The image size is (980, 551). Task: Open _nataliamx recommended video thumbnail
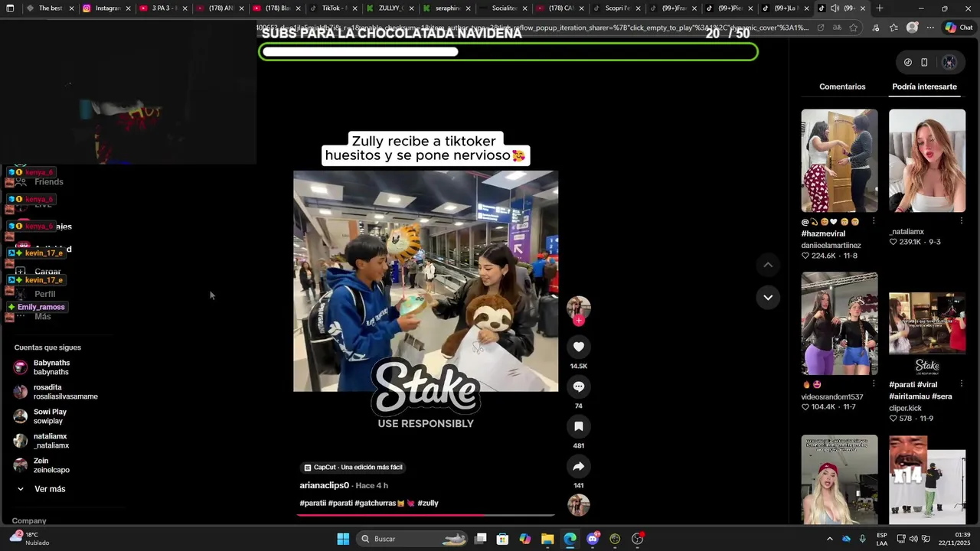[x=927, y=161]
